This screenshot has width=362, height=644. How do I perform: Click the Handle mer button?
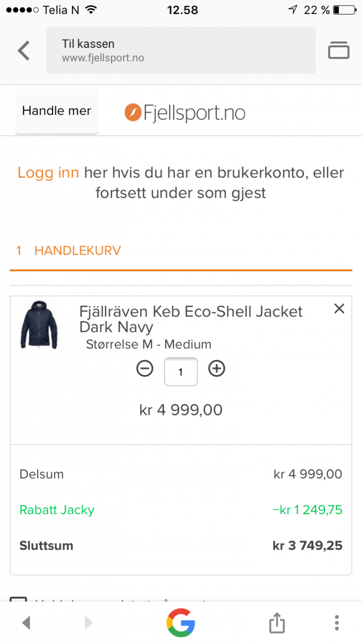point(56,111)
